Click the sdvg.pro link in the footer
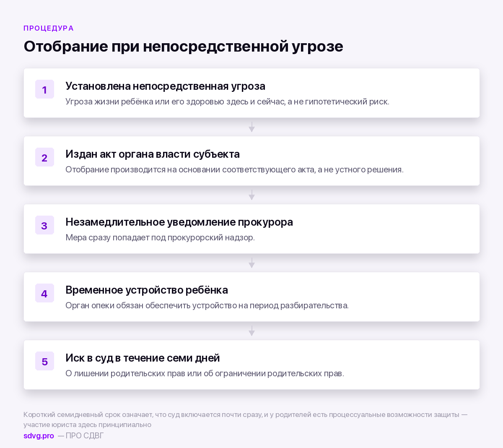The height and width of the screenshot is (448, 503). (x=39, y=436)
